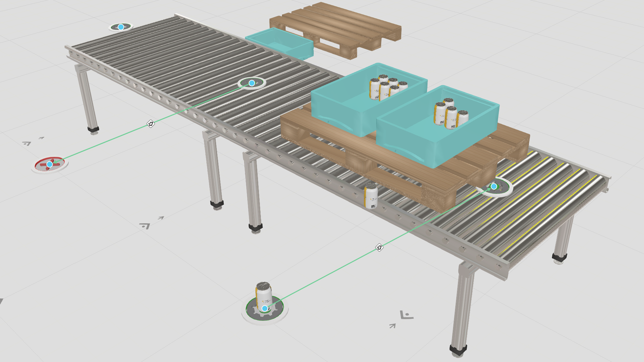Select the single can on the lower conveyor edge
This screenshot has width=644, height=362.
click(371, 196)
